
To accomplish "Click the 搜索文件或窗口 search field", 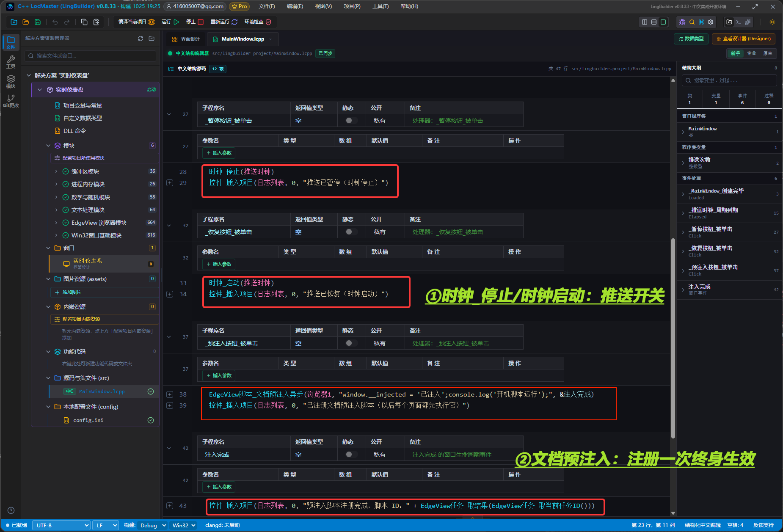I will pyautogui.click(x=91, y=56).
